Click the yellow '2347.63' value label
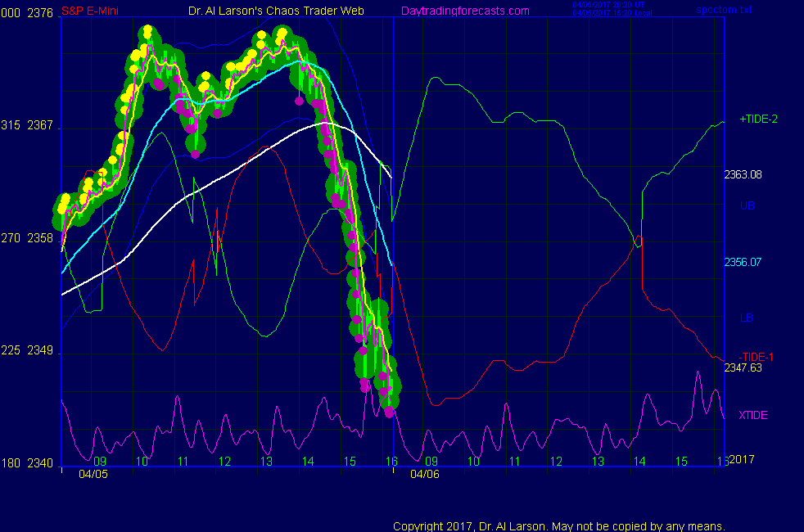The height and width of the screenshot is (532, 804). pyautogui.click(x=743, y=368)
